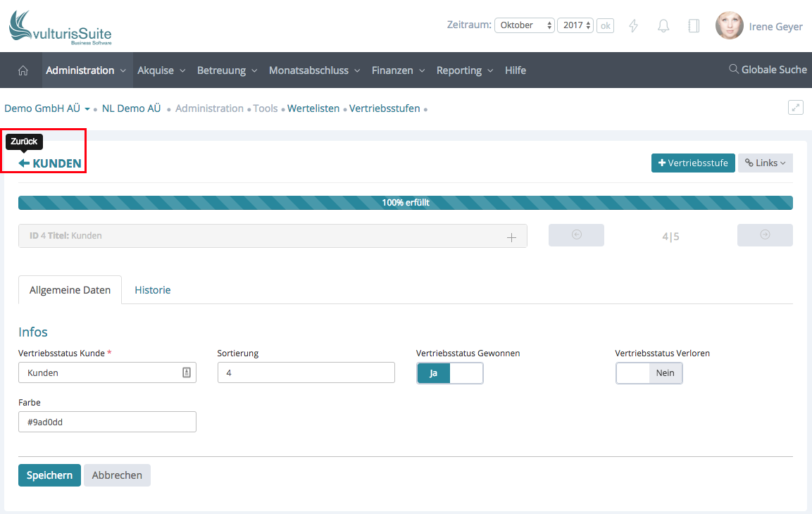Open the month dropdown showing Oktober

(x=525, y=25)
